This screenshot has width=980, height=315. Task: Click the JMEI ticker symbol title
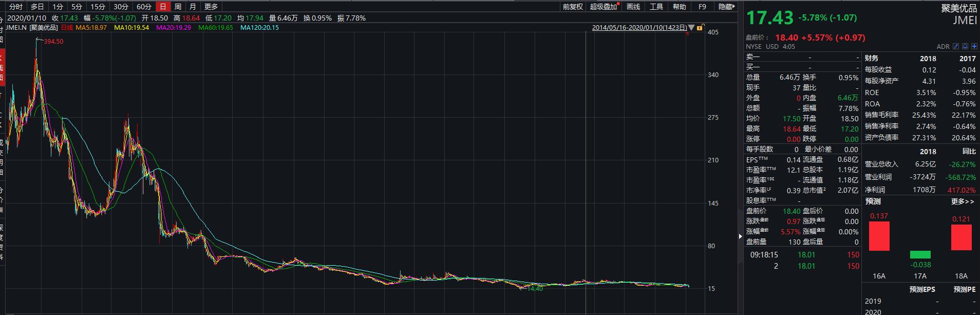(965, 21)
